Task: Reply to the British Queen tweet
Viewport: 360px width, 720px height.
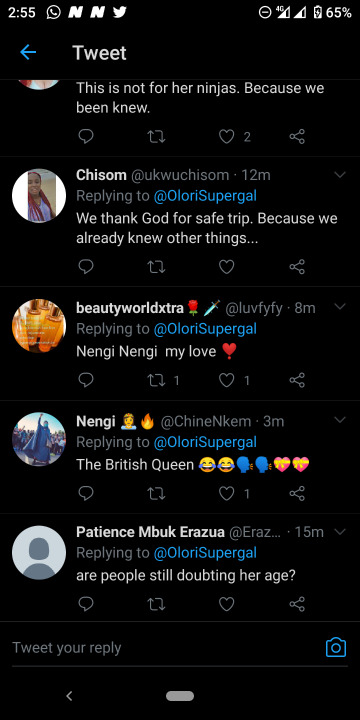Action: tap(86, 493)
